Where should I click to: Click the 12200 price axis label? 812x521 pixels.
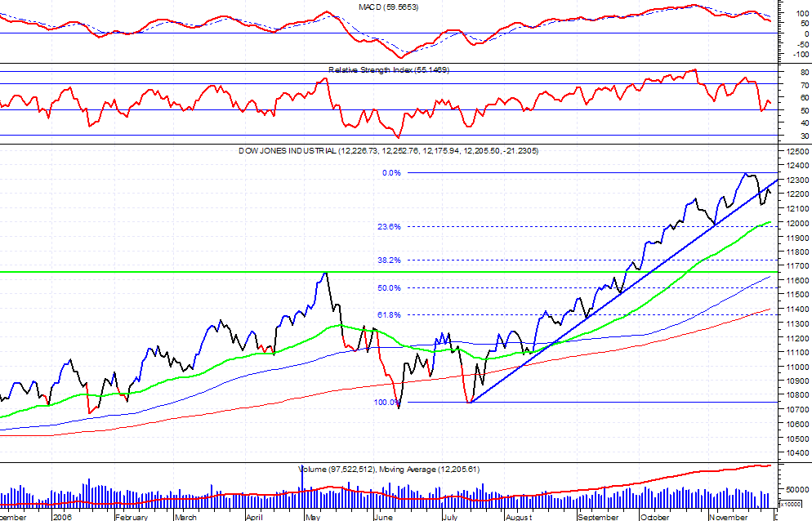pos(796,194)
